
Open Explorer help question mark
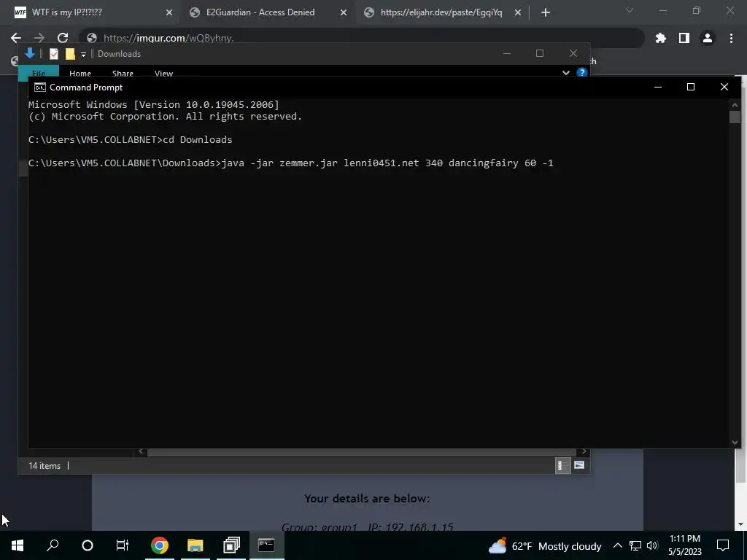point(581,72)
